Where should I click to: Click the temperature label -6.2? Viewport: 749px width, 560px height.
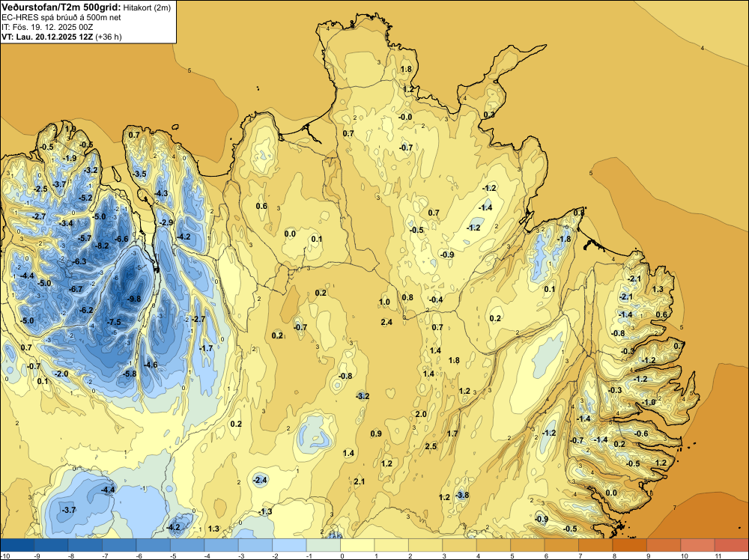click(85, 310)
